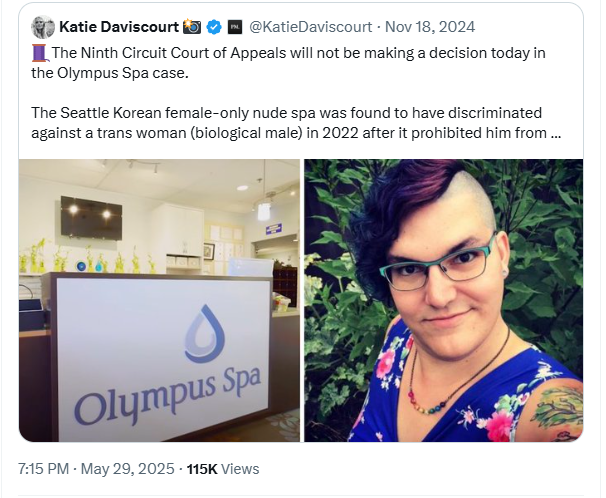Click the 7:15 PM timestamp

click(x=43, y=469)
